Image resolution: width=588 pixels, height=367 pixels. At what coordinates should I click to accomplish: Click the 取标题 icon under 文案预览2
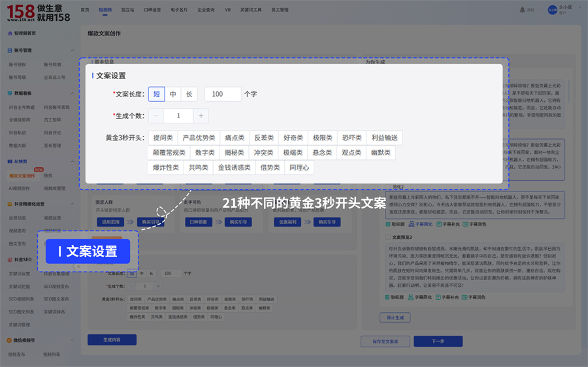tap(389, 297)
